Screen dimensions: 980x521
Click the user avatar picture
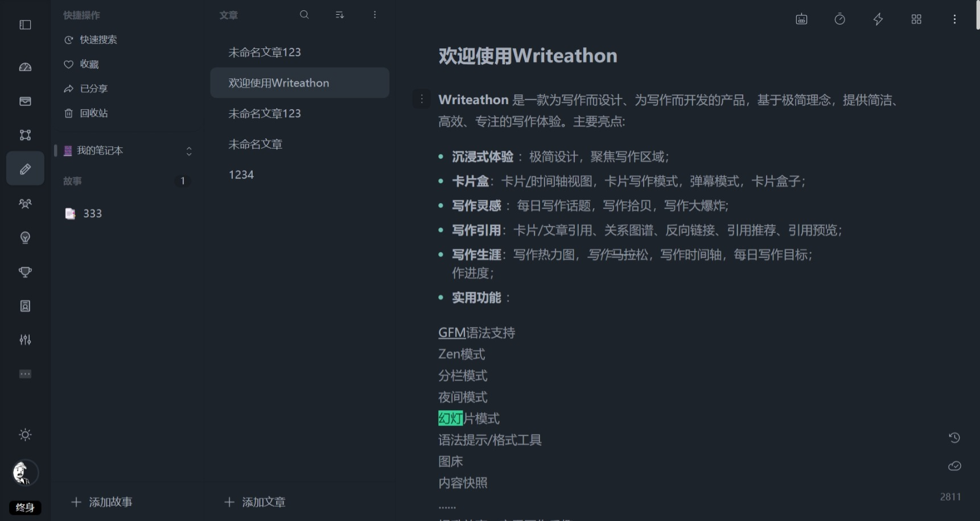pyautogui.click(x=25, y=473)
